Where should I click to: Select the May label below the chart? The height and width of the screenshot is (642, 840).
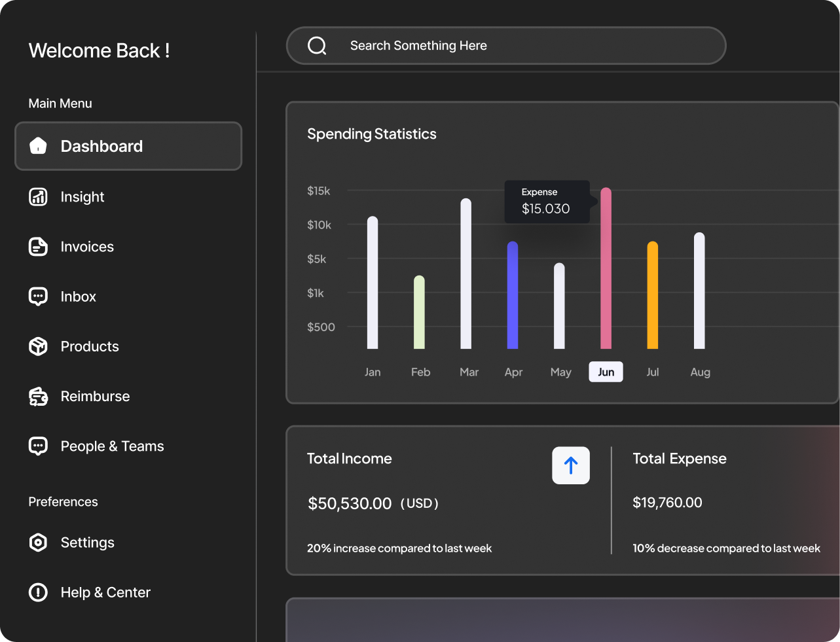[560, 372]
